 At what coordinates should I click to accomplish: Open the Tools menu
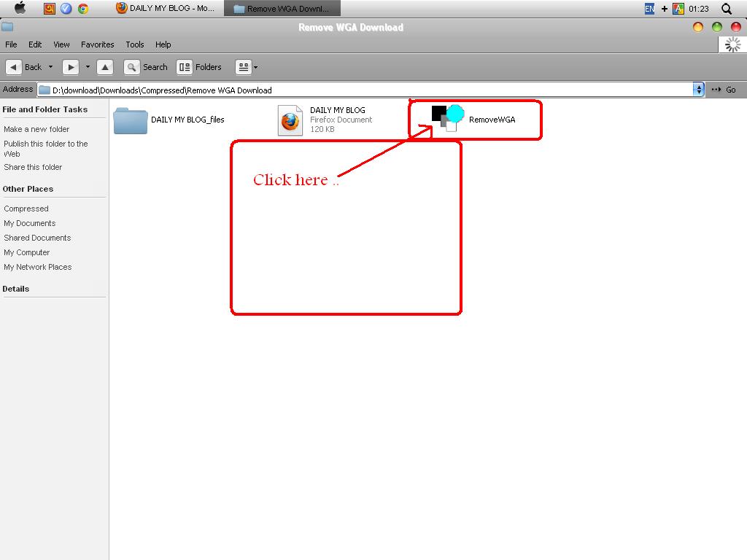coord(134,44)
